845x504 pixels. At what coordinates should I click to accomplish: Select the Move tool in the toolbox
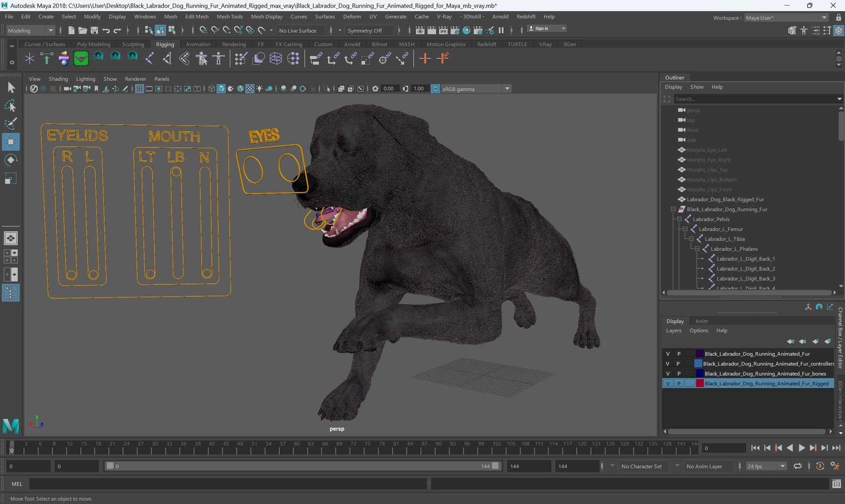10,142
